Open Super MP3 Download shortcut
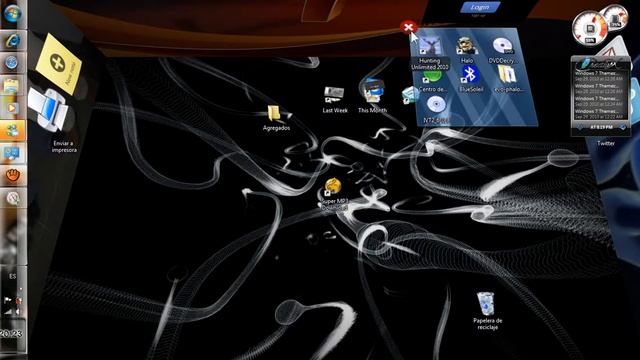 click(333, 187)
